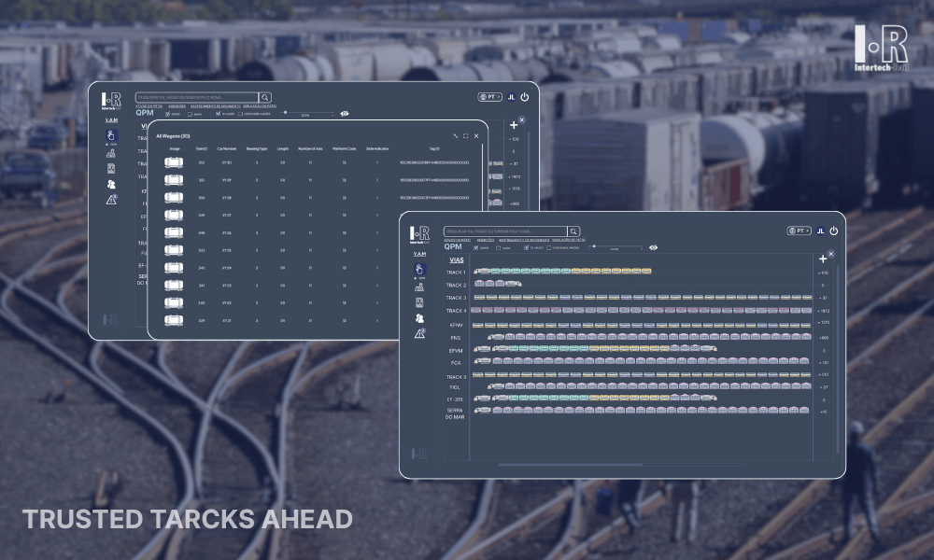Screen dimensions: 934x560
Task: Select the QPM hand-pointer icon in front window sidebar
Action: (419, 269)
